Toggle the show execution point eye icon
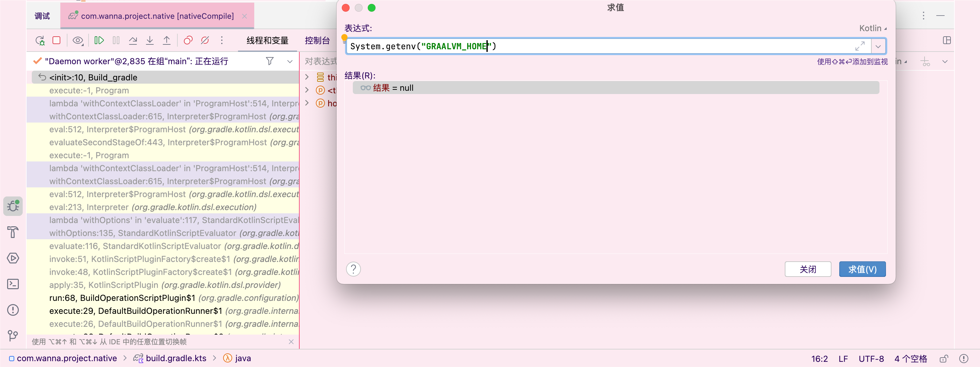Viewport: 980px width, 367px height. [78, 40]
